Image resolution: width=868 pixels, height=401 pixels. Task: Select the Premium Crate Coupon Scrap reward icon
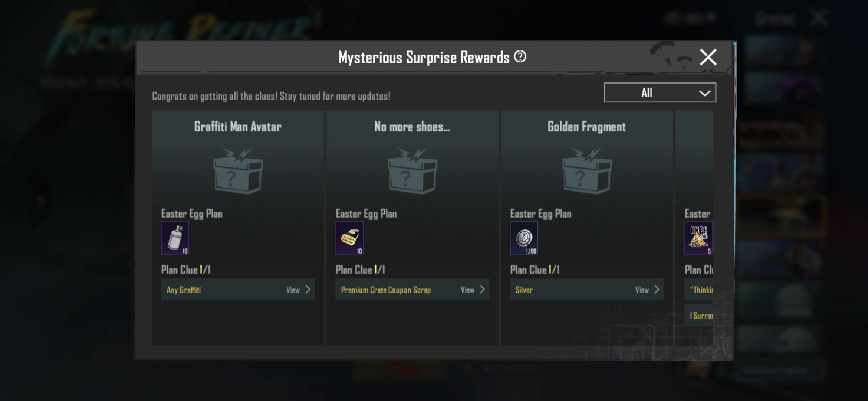(349, 238)
